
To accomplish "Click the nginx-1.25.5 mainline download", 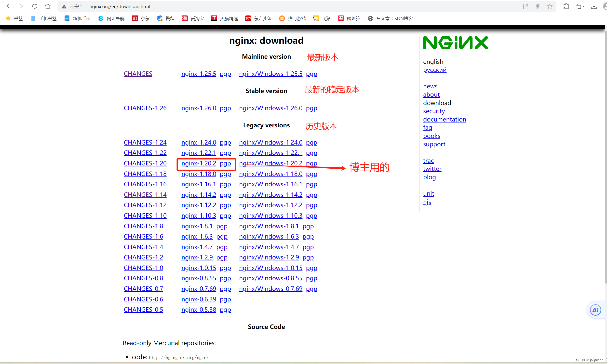I will pyautogui.click(x=199, y=73).
